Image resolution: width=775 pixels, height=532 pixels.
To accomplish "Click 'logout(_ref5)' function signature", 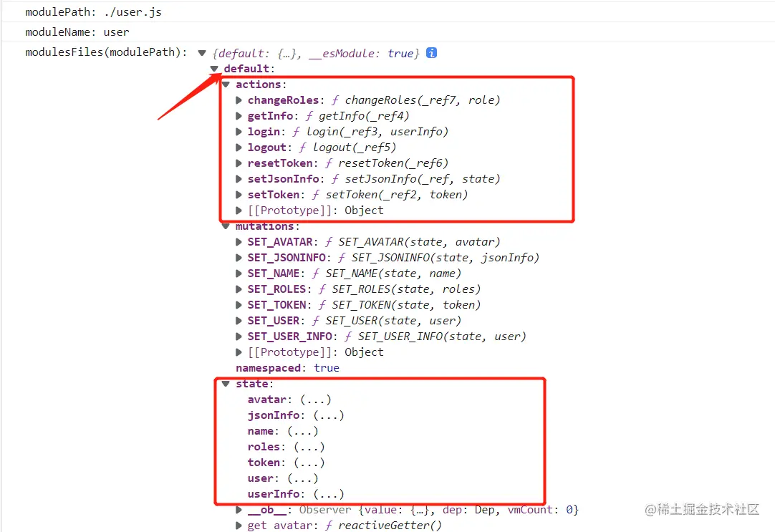I will pyautogui.click(x=355, y=147).
